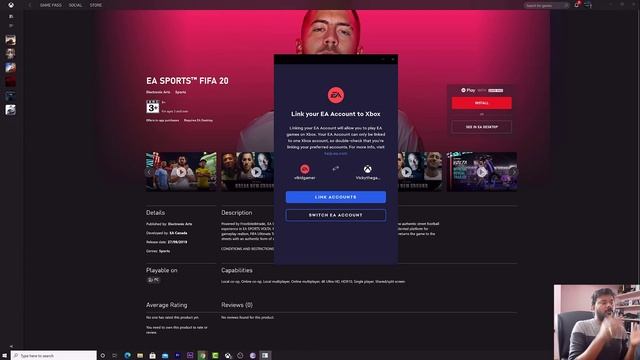Click the PC platform badge under Playable on
Image resolution: width=640 pixels, height=360 pixels.
pos(153,280)
